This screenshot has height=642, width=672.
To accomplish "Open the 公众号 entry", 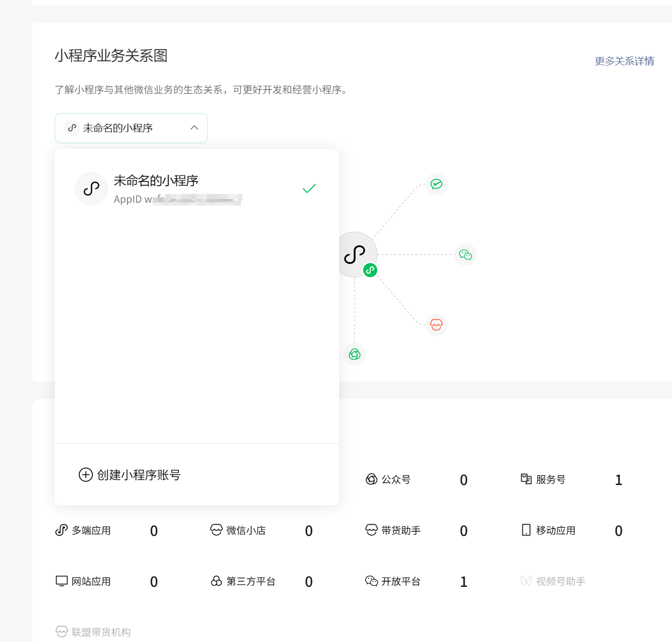I will point(396,479).
